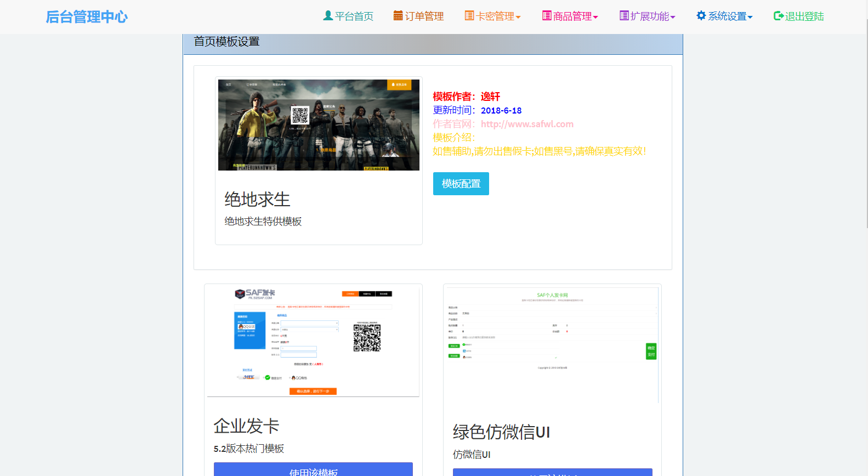Expand the 商品管理 dropdown caret
Image resolution: width=868 pixels, height=476 pixels.
(595, 18)
